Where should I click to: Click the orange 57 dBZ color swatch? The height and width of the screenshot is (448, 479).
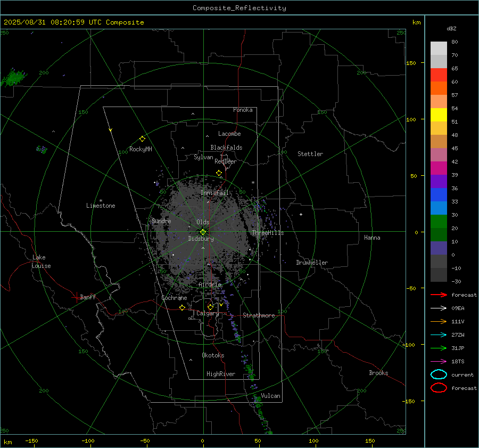tap(439, 88)
